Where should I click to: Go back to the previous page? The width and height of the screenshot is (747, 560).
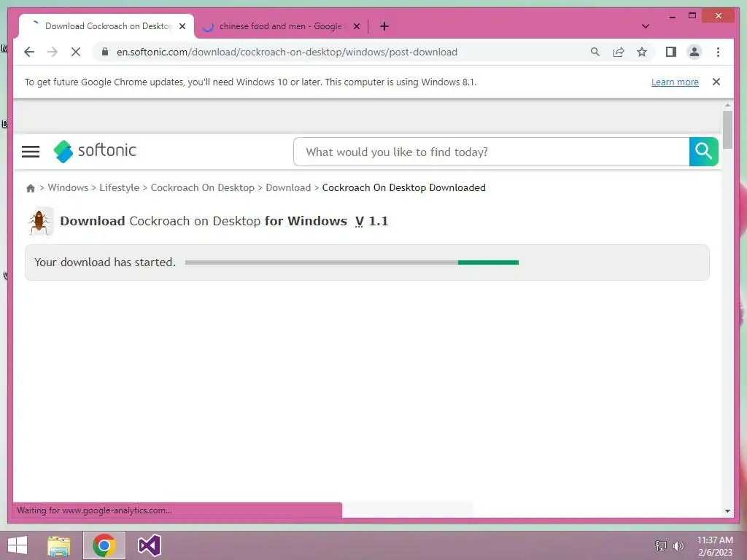tap(29, 52)
